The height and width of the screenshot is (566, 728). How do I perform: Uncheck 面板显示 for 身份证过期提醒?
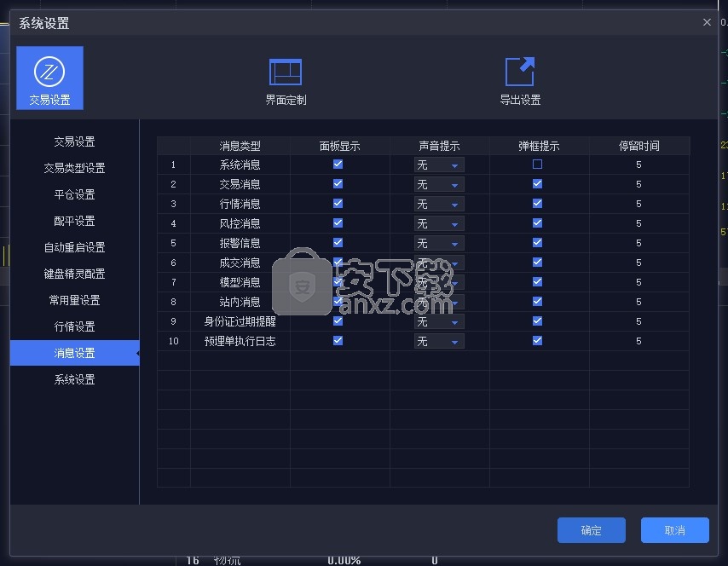click(x=338, y=321)
